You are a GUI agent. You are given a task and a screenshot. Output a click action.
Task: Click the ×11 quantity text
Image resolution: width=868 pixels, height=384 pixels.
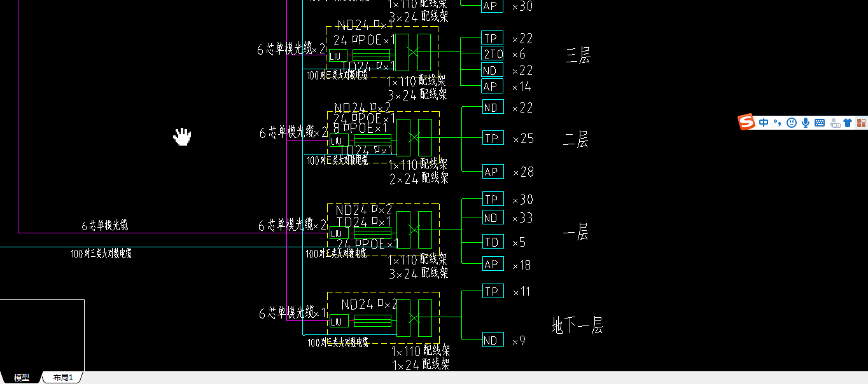point(521,292)
